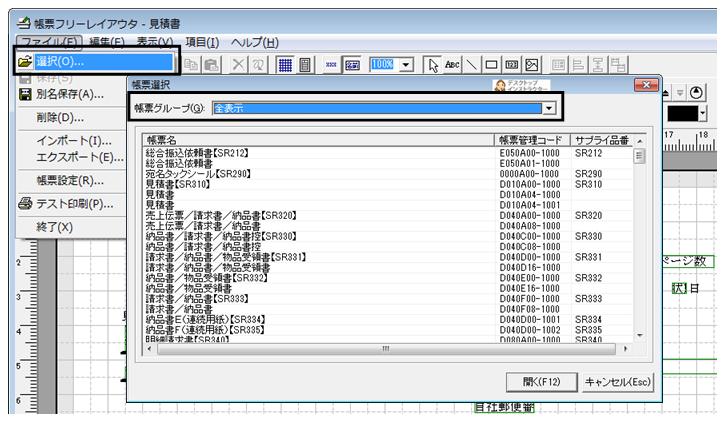726x428 pixels.
Task: Open the 編集(E) menu
Action: point(107,43)
